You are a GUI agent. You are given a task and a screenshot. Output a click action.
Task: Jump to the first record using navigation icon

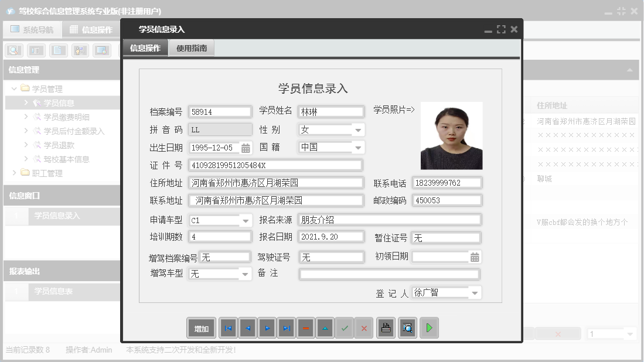coord(228,328)
